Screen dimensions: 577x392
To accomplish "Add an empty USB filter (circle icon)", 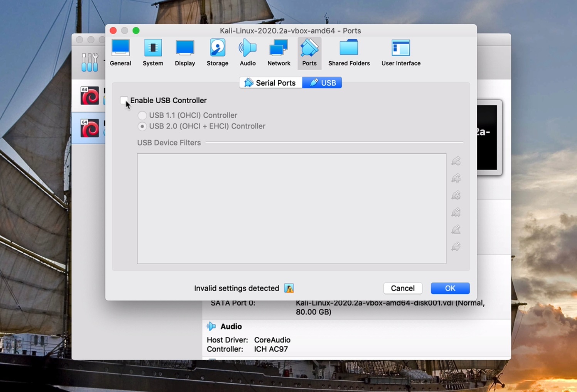I will click(456, 161).
